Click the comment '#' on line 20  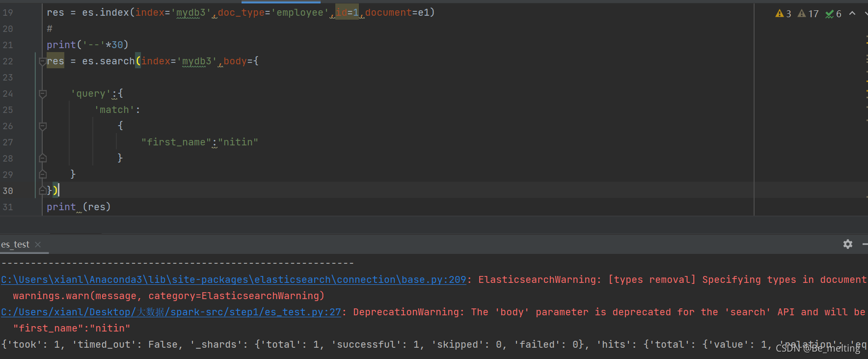tap(50, 29)
